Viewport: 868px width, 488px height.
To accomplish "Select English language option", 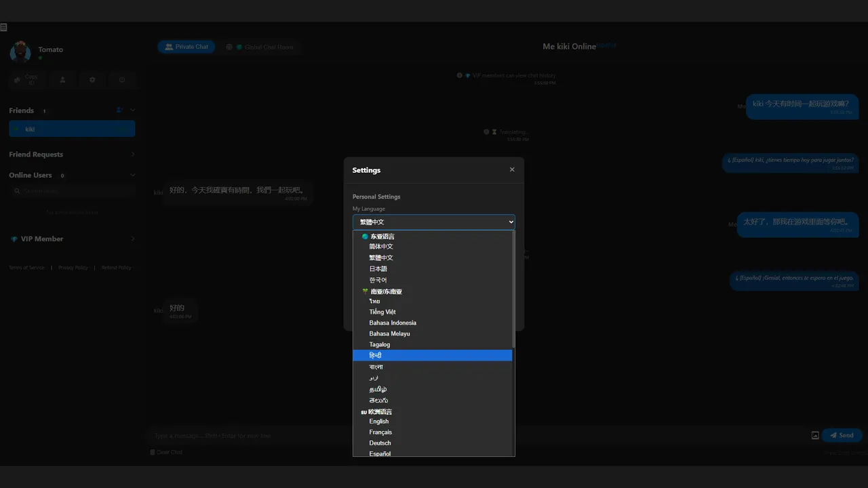I will tap(433, 421).
